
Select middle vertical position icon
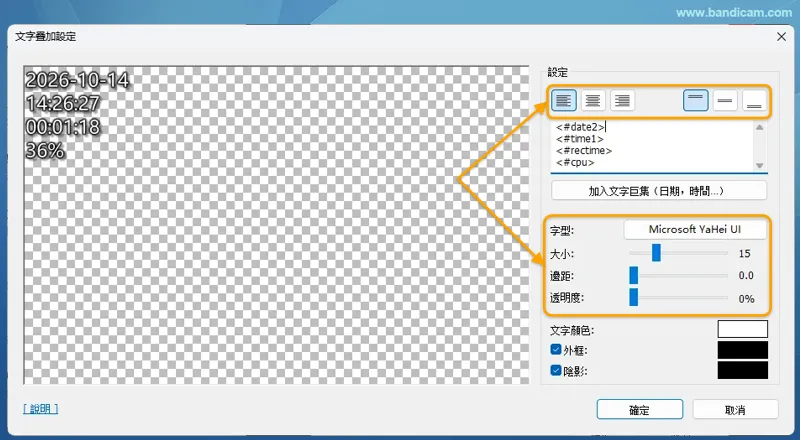[x=725, y=100]
